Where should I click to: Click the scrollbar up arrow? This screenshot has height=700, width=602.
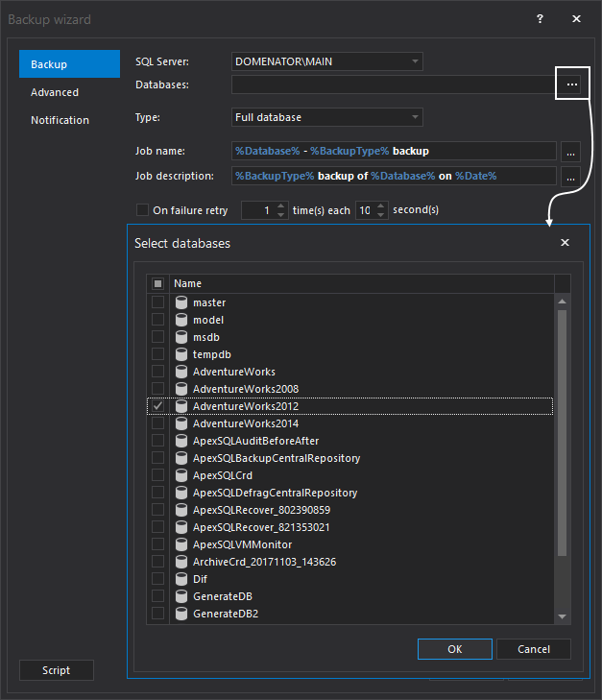563,302
